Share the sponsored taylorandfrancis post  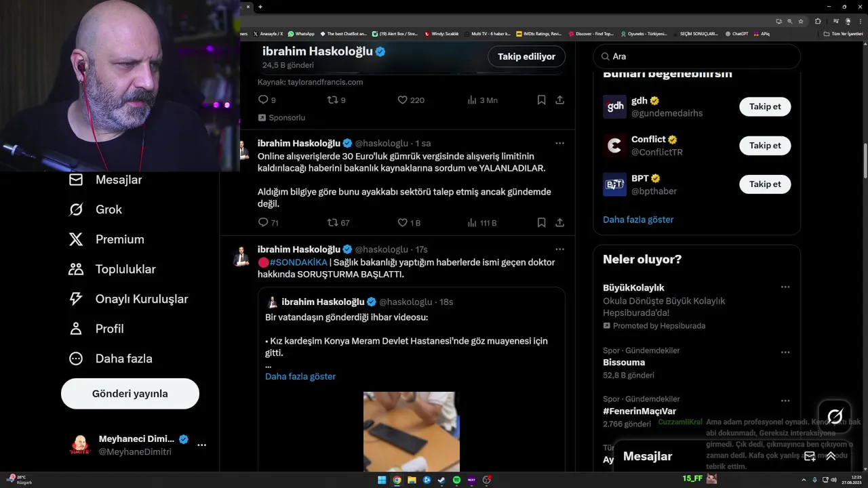coord(560,100)
